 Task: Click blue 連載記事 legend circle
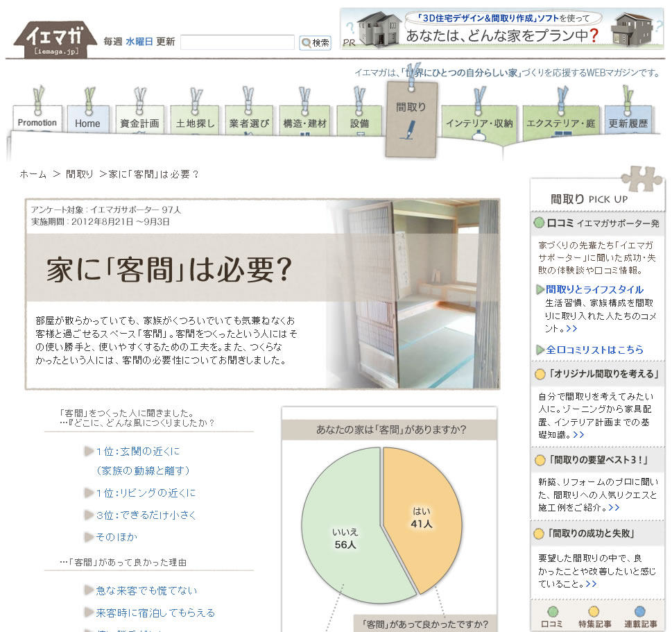(x=640, y=611)
